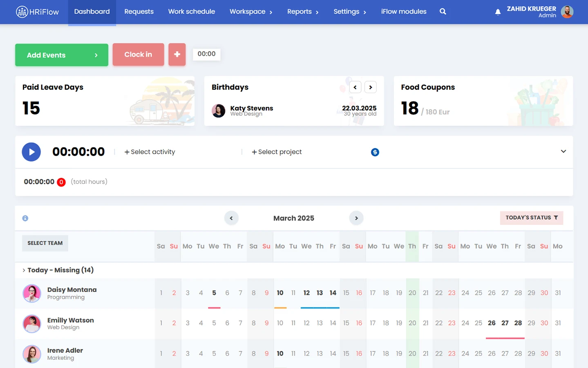
Task: Open Zahid Krueger profile avatar
Action: click(567, 12)
